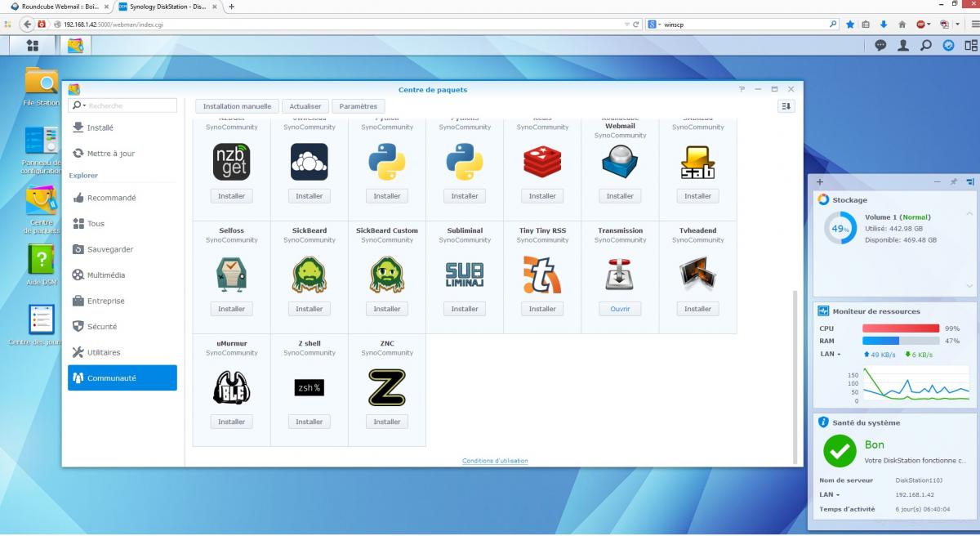The width and height of the screenshot is (980, 536).
Task: Click the Subliminal package icon
Action: click(465, 275)
